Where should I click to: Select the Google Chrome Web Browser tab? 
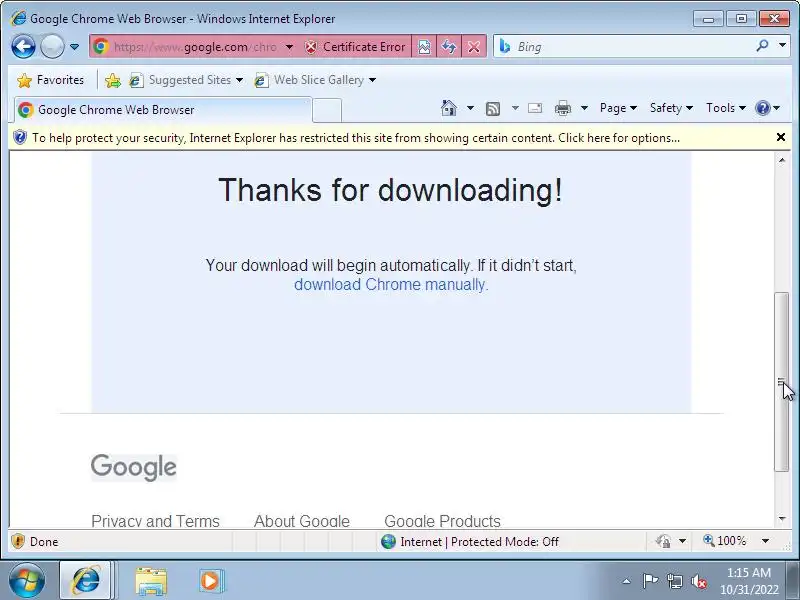point(162,110)
